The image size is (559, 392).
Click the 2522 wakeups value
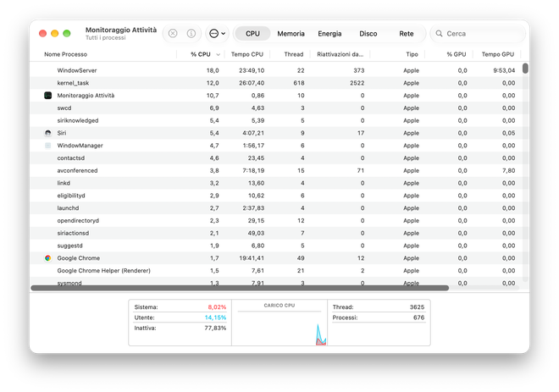[357, 83]
